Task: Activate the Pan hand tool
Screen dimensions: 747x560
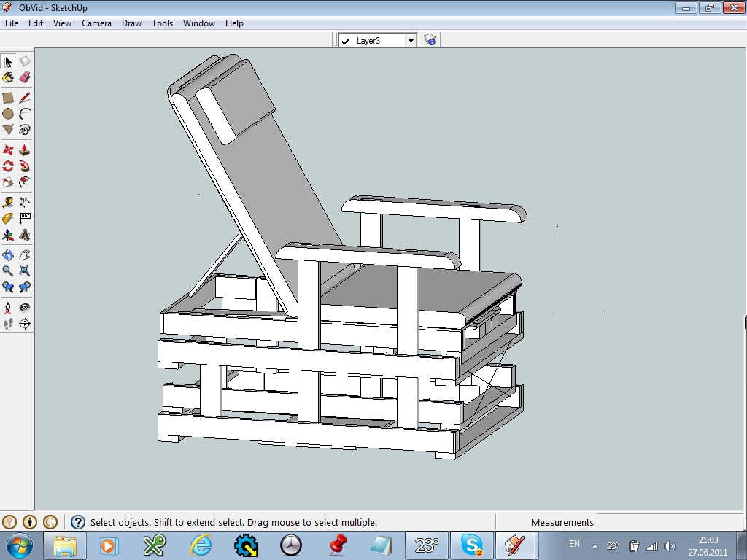Action: [25, 254]
